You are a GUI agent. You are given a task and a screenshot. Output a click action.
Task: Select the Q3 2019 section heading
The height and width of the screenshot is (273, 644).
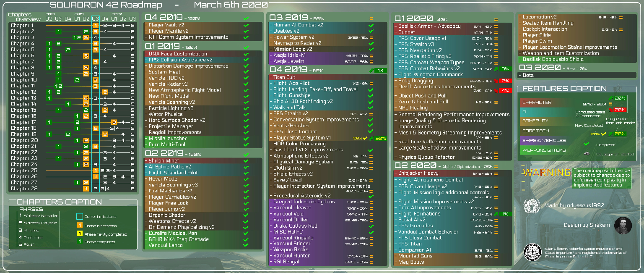(288, 18)
